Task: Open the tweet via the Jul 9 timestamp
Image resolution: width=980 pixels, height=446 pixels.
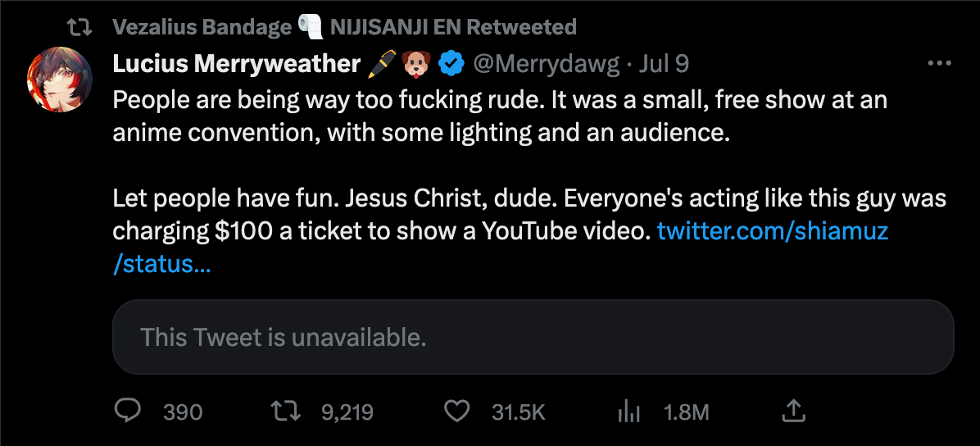Action: pyautogui.click(x=665, y=63)
